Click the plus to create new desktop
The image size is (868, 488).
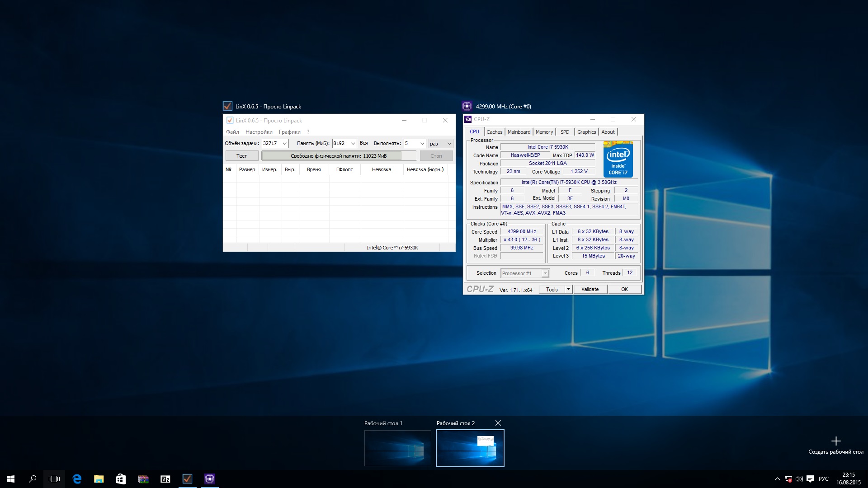pos(835,441)
